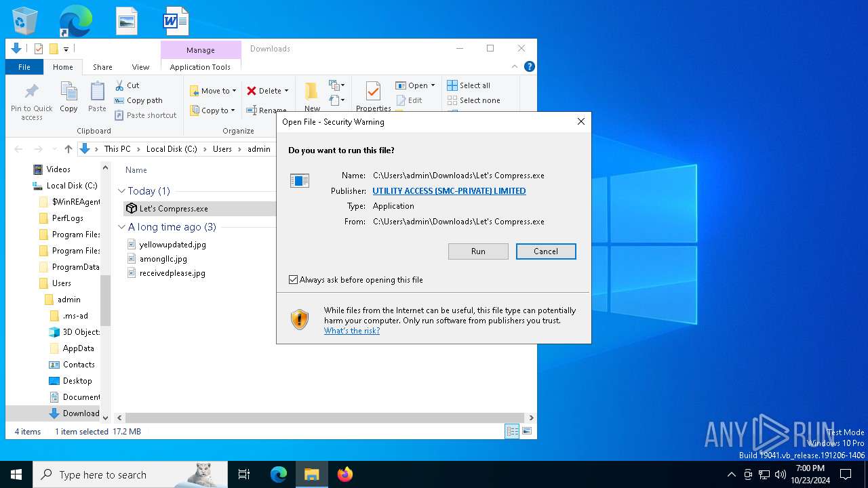Click Edit in the ribbon Open group
Viewport: 868px width, 488px height.
pyautogui.click(x=410, y=100)
